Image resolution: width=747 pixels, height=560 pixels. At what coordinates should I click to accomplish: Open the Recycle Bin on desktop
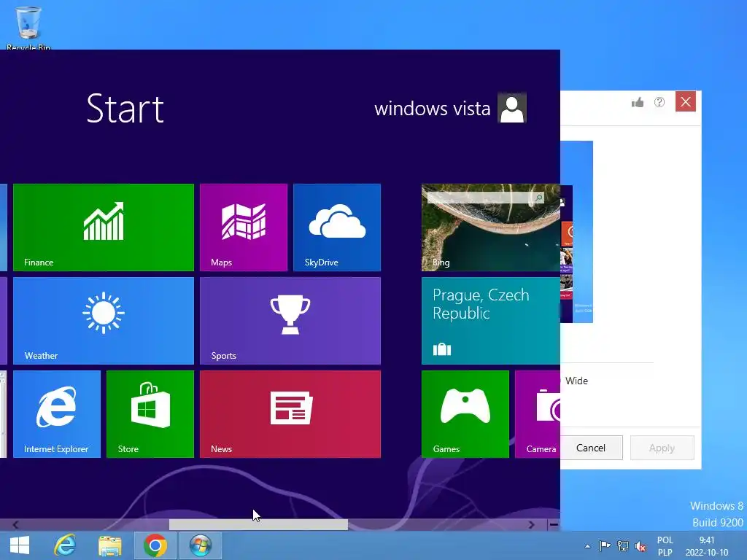[28, 27]
